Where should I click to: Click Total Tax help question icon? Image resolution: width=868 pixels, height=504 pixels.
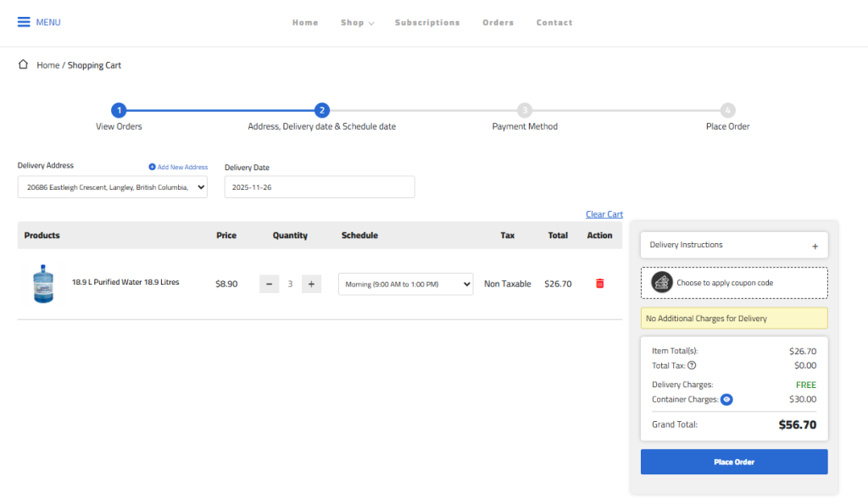(x=692, y=366)
